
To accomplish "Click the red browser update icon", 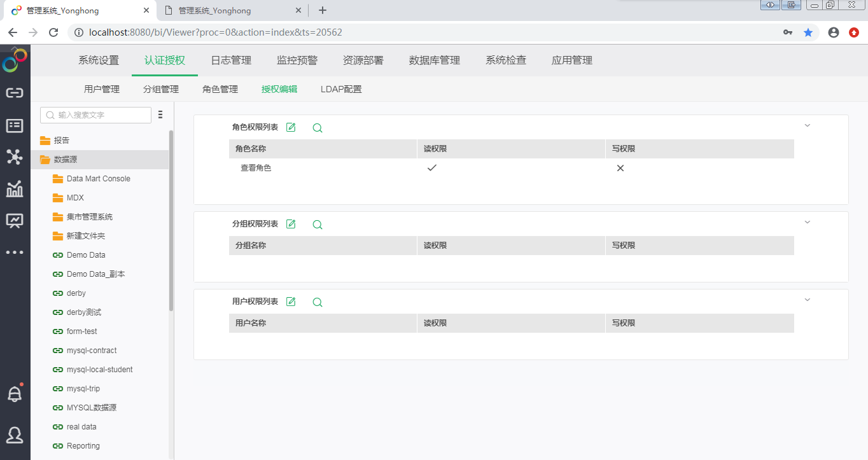I will (854, 32).
